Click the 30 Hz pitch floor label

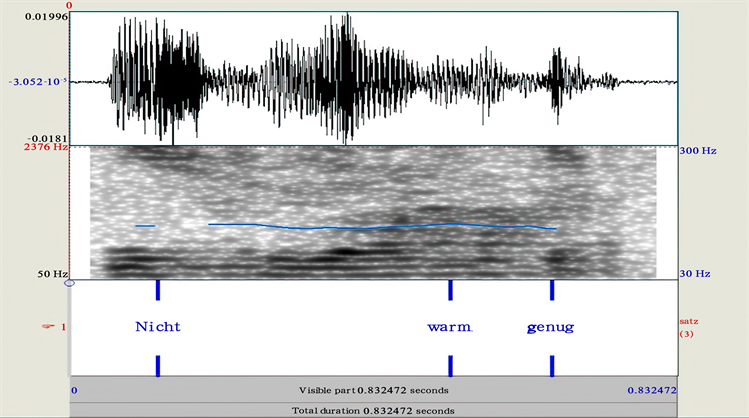pyautogui.click(x=698, y=273)
